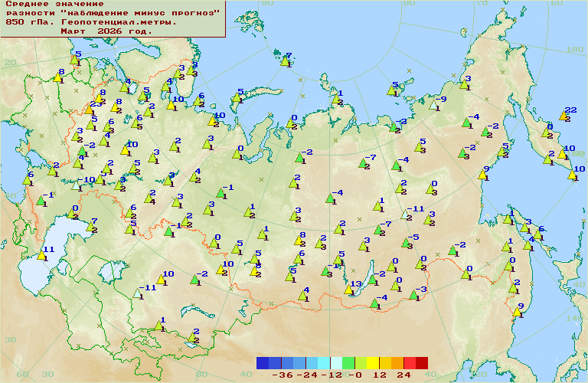Select the cyan -11 marker in eastern Siberia
This screenshot has width=588, height=383.
pyautogui.click(x=407, y=214)
